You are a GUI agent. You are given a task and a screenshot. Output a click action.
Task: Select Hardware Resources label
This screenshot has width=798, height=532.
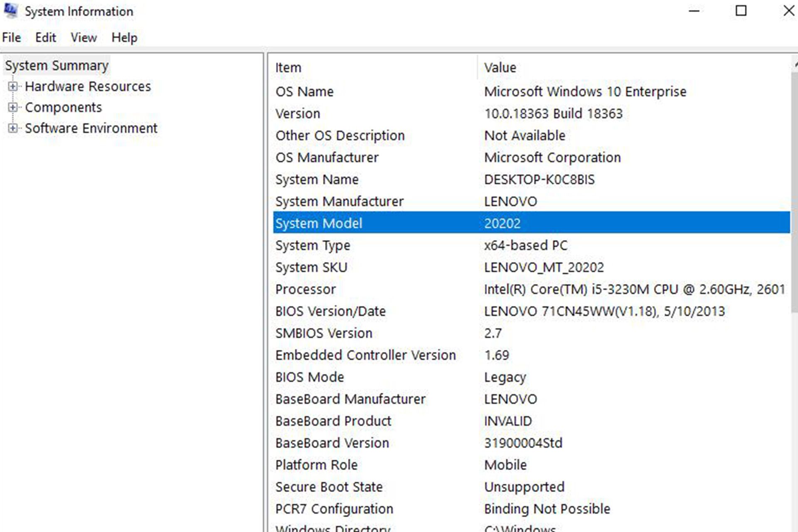pos(88,86)
